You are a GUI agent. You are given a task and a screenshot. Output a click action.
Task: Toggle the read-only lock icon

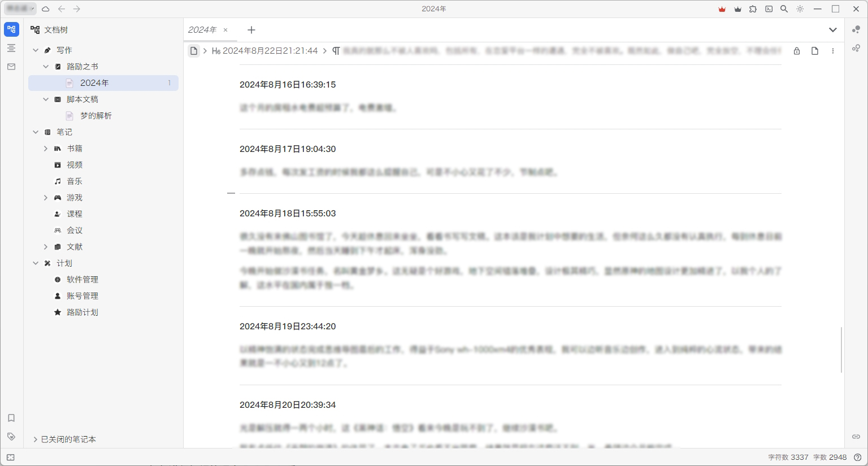(797, 51)
